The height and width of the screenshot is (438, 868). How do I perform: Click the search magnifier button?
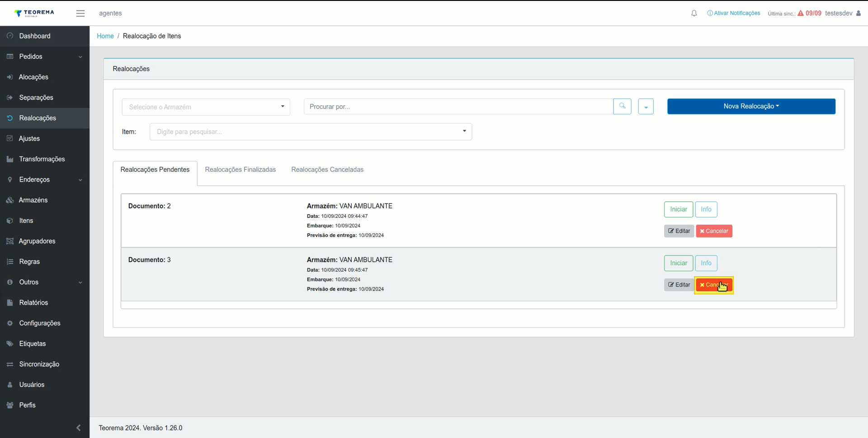pos(622,106)
